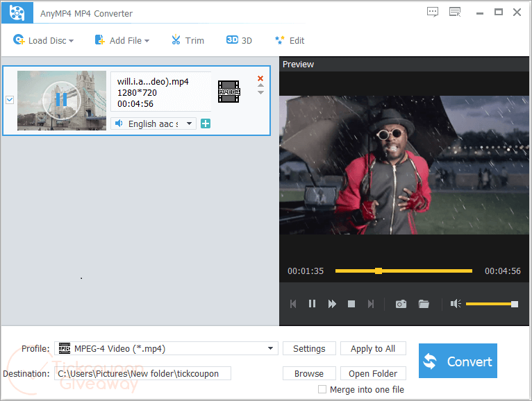Move the file down in the list

click(260, 92)
